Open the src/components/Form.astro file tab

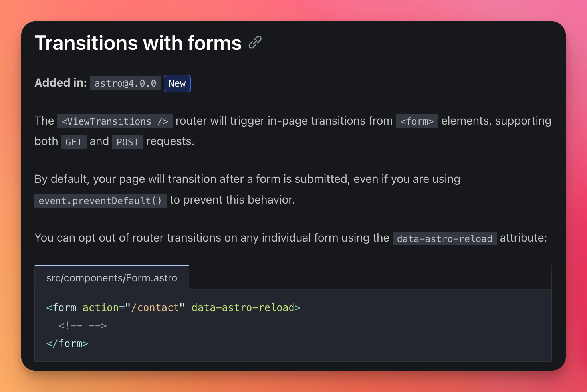(x=111, y=278)
